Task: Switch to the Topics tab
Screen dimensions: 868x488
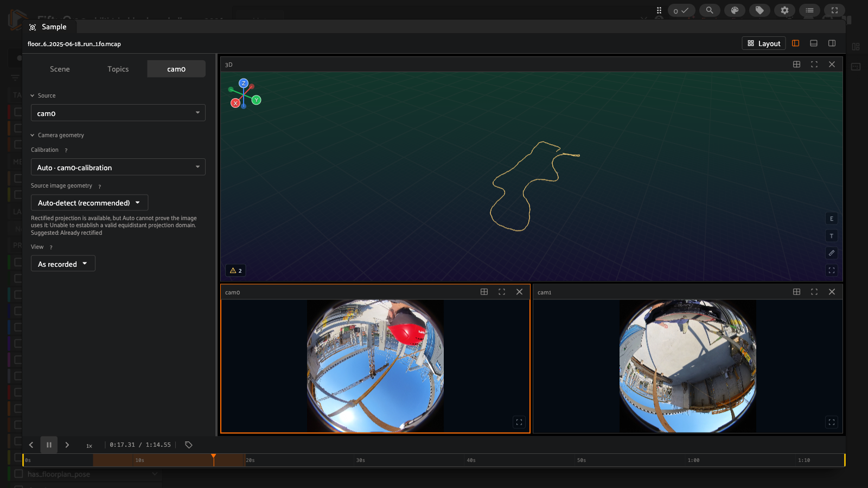Action: coord(118,69)
